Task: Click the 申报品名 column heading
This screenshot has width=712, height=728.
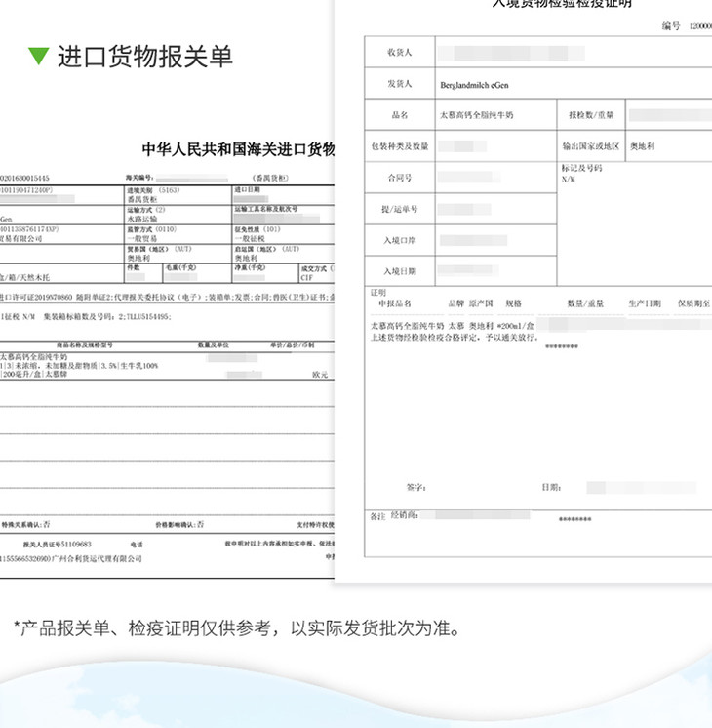Action: tap(395, 303)
